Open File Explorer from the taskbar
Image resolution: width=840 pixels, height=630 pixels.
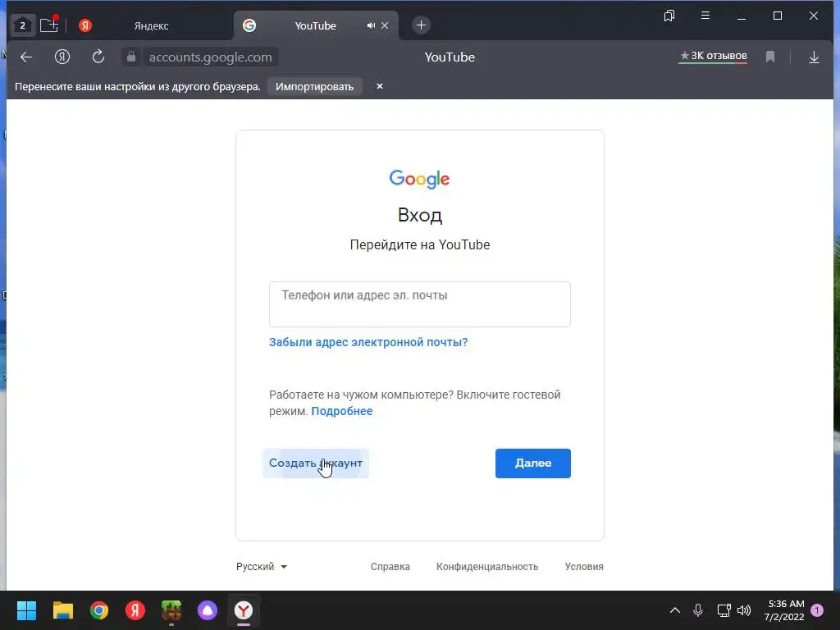pos(62,610)
